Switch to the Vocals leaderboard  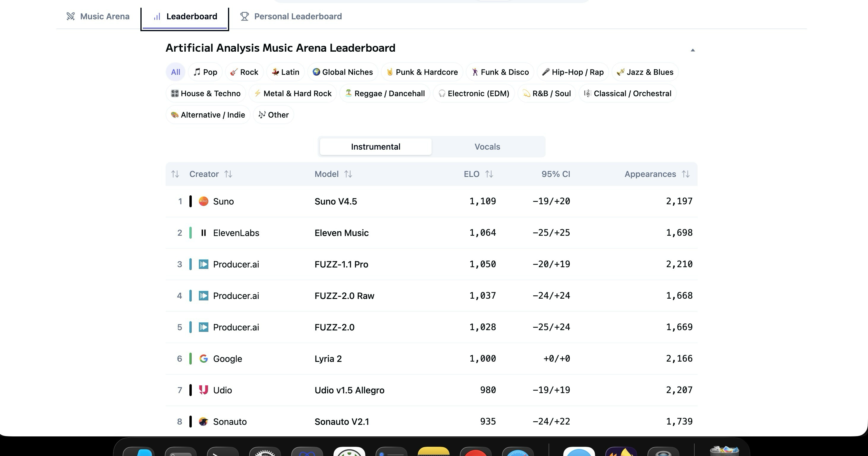pos(487,147)
